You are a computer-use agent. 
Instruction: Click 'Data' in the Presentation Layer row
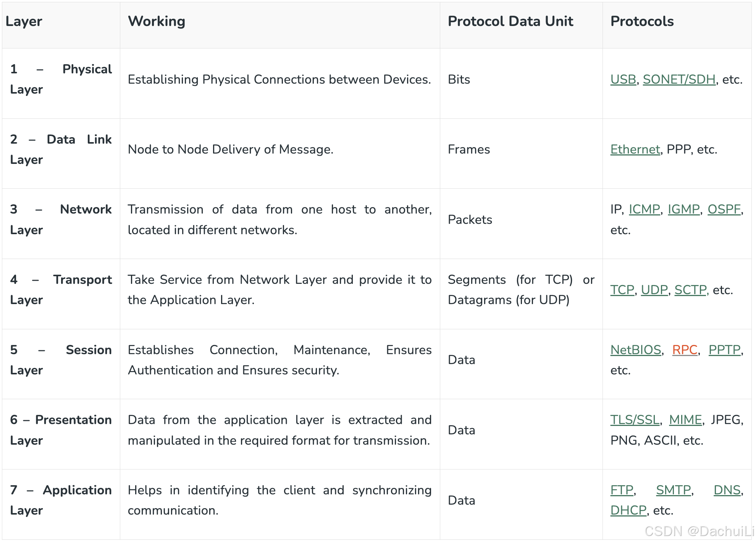click(x=462, y=430)
